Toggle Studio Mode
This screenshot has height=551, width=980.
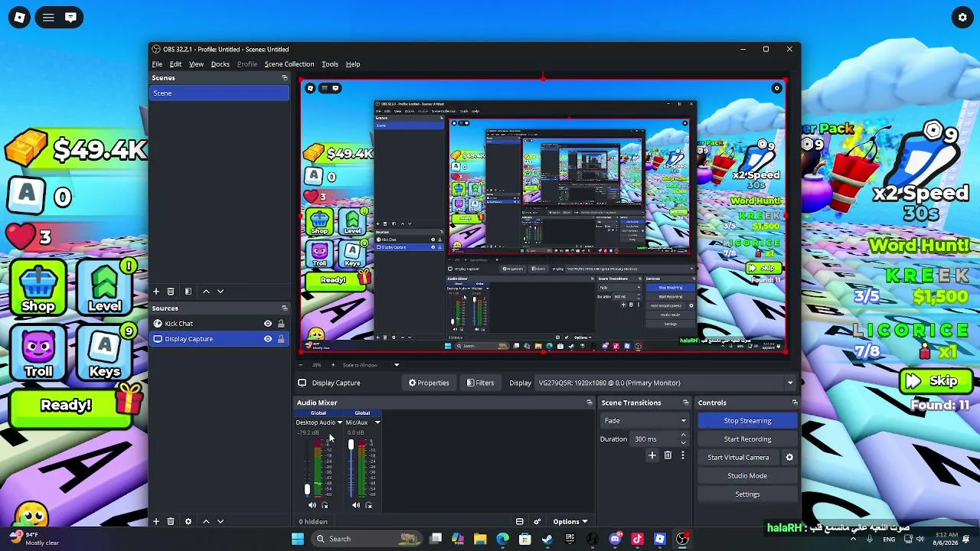747,476
